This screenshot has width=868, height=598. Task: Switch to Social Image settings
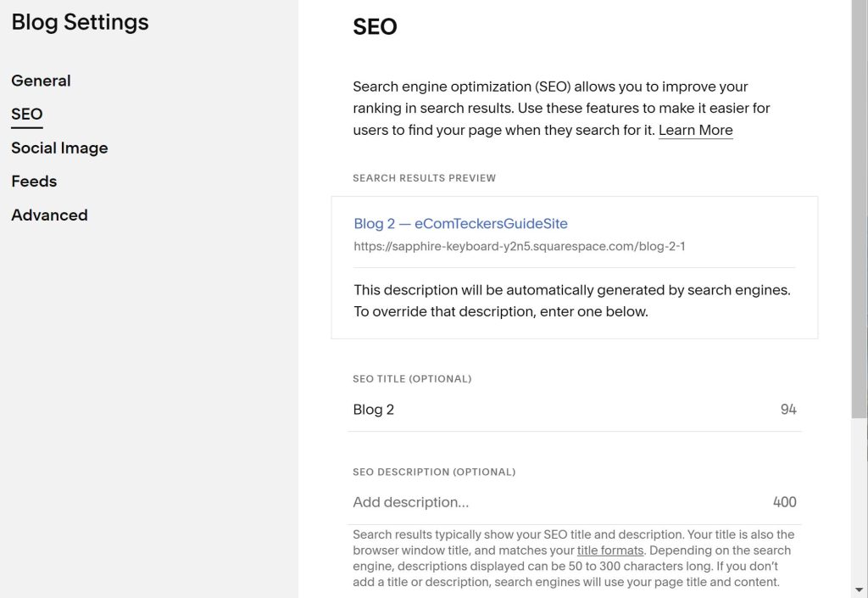point(59,148)
